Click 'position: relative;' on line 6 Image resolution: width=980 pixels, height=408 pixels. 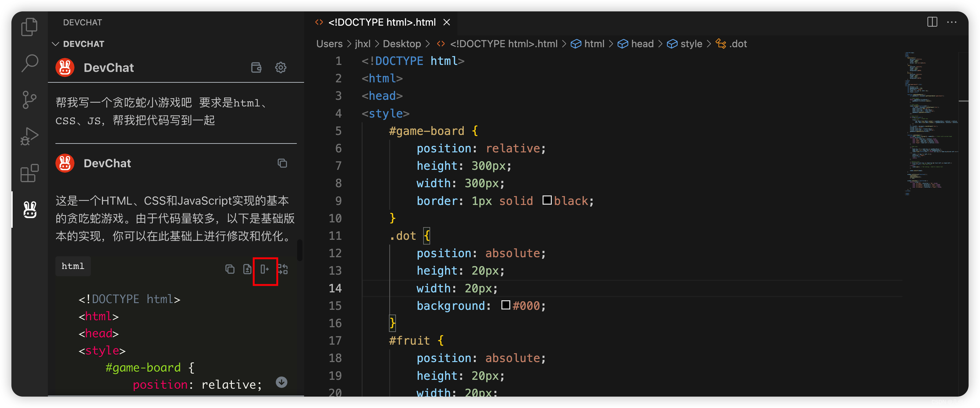pyautogui.click(x=481, y=149)
